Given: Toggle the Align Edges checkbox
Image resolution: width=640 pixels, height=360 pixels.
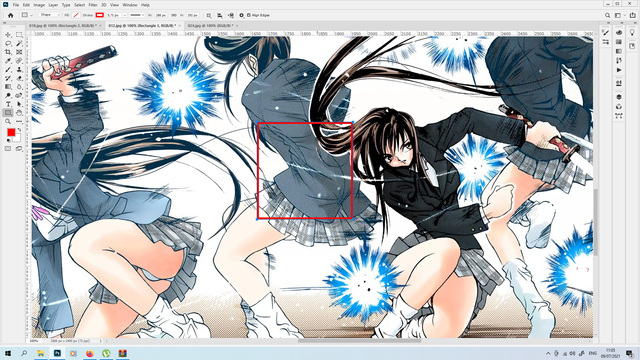Looking at the screenshot, I should pos(249,15).
